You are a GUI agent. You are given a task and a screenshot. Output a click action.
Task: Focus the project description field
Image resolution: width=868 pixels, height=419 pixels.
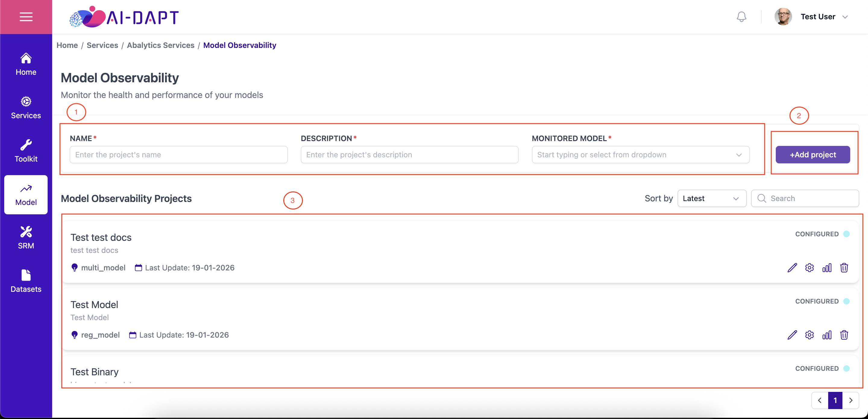click(409, 155)
